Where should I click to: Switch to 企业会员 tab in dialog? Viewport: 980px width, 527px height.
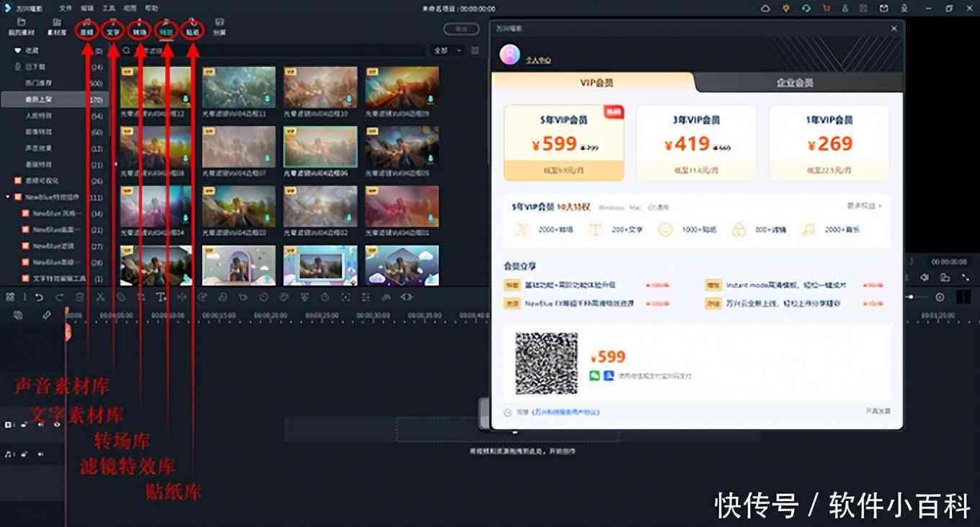click(795, 82)
